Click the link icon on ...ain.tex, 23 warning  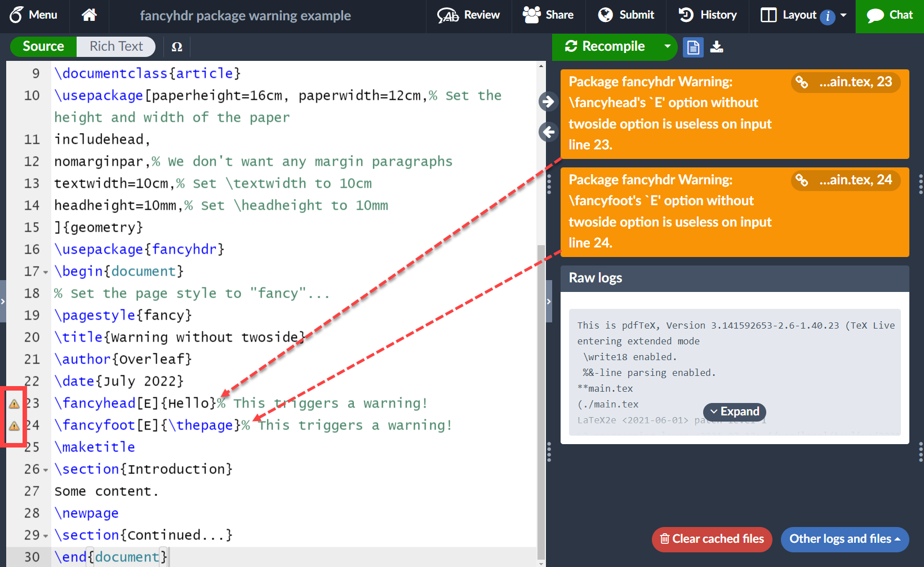pos(802,82)
